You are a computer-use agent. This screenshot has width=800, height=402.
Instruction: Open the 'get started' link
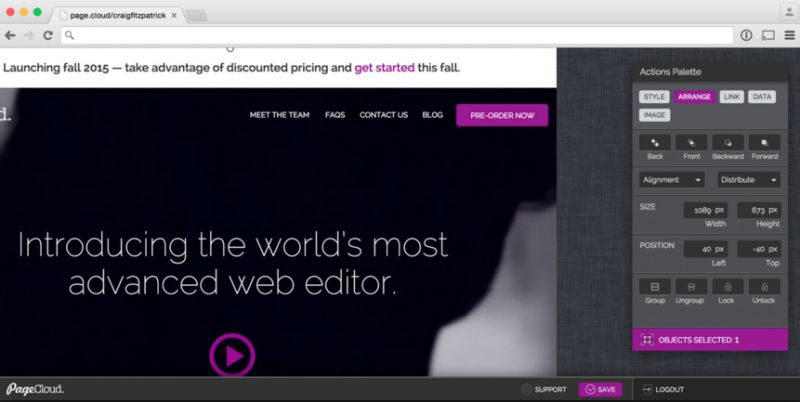pos(385,67)
